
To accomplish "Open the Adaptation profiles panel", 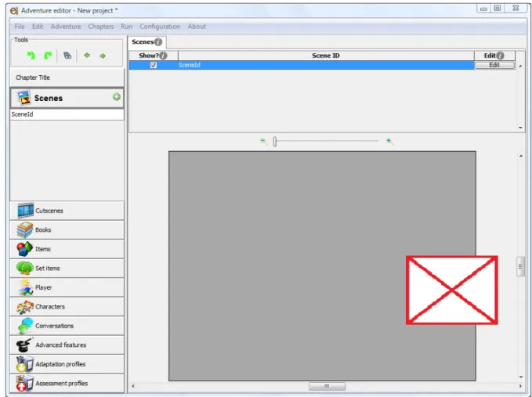I will (x=67, y=364).
